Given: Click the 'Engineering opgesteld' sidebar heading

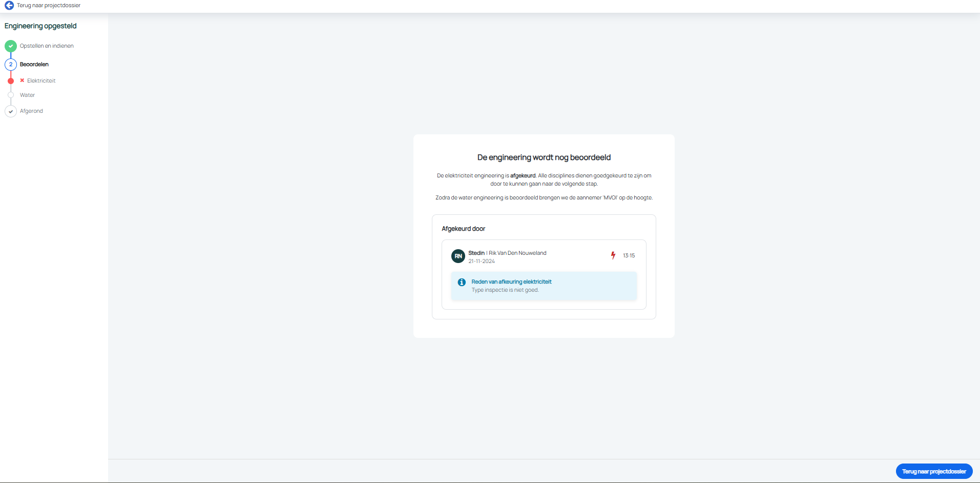Looking at the screenshot, I should [x=40, y=26].
